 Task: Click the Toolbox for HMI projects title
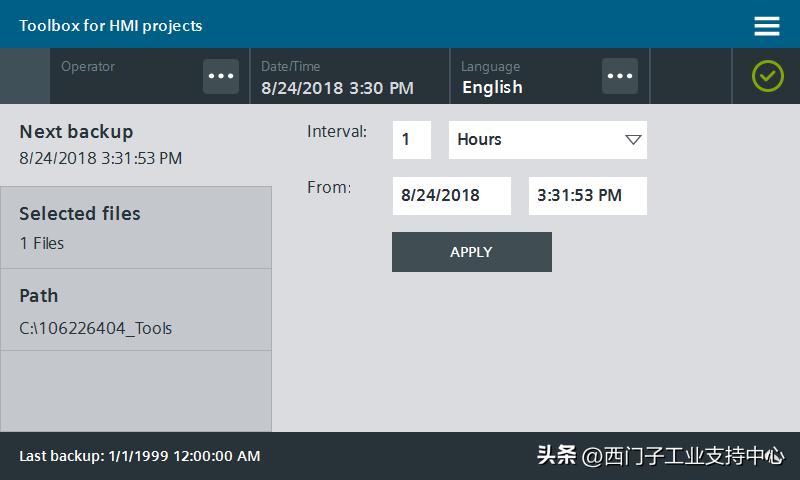(111, 25)
